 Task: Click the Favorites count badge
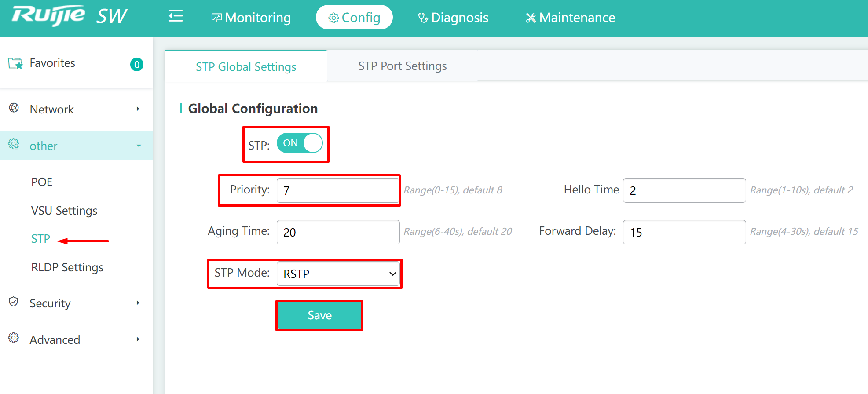point(137,65)
